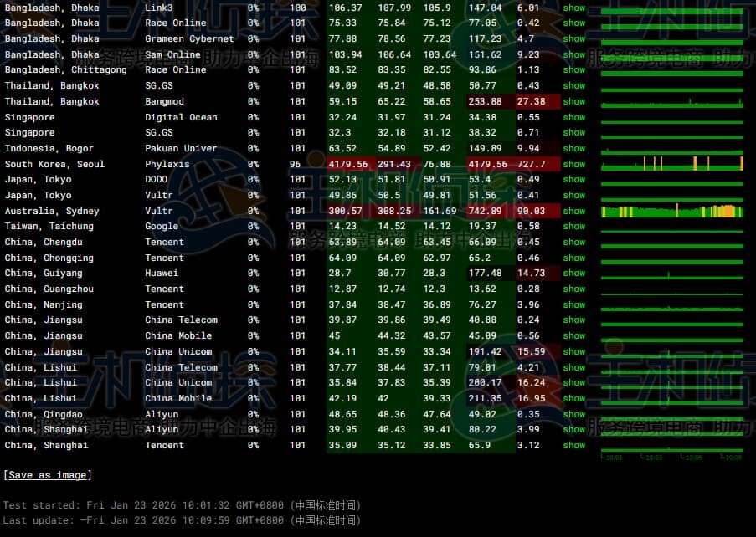Click show for Bangkok Bangmod row
This screenshot has width=756, height=537.
pos(573,101)
